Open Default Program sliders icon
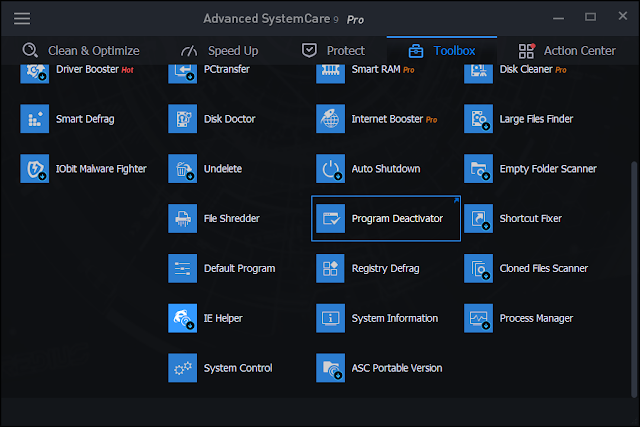The height and width of the screenshot is (427, 640). (182, 268)
